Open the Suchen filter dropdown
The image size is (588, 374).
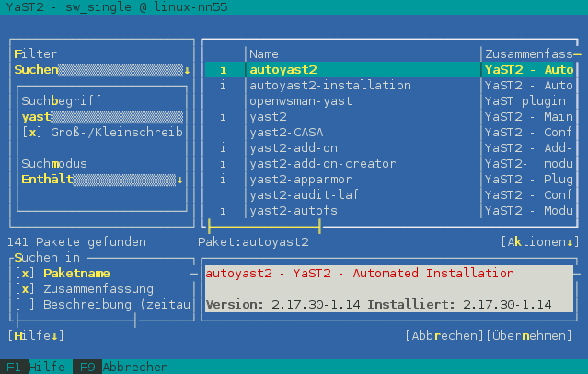[102, 70]
